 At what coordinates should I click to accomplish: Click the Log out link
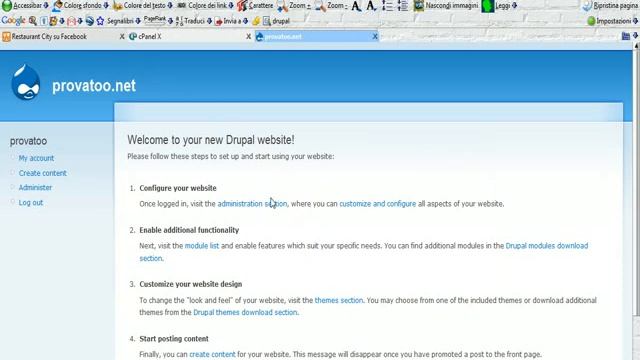[31, 202]
